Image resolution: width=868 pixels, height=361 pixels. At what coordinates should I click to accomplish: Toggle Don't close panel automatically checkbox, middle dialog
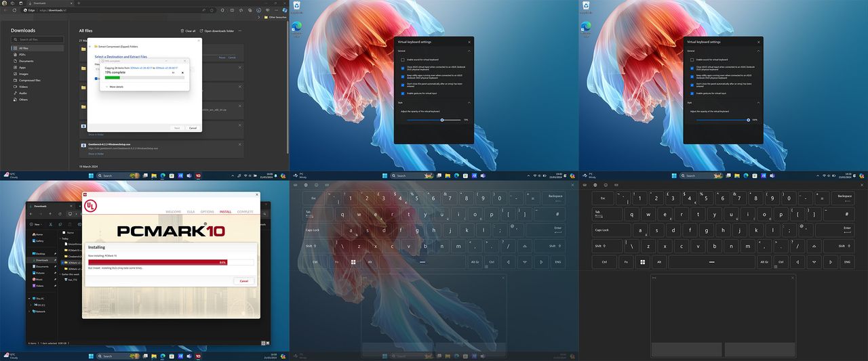tap(402, 85)
